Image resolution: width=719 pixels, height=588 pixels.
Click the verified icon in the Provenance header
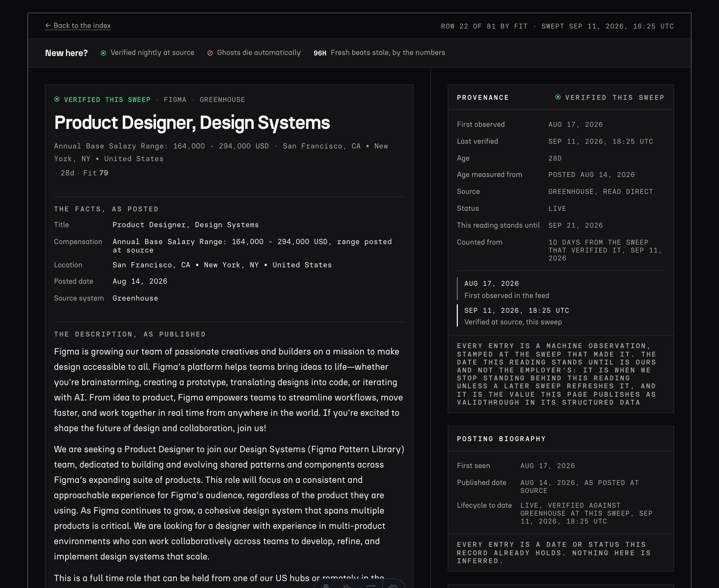pyautogui.click(x=558, y=97)
